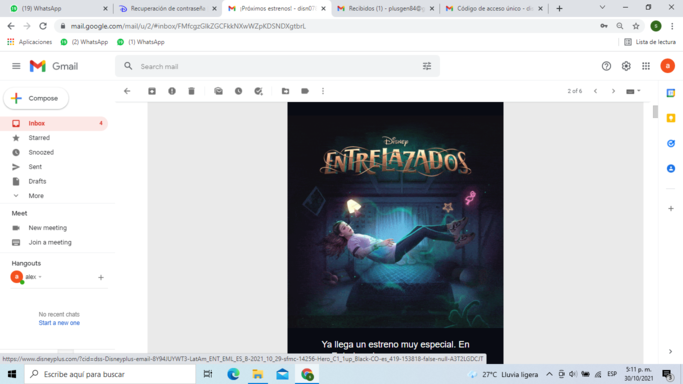Viewport: 683px width, 384px height.
Task: Mark email as unread
Action: (218, 91)
